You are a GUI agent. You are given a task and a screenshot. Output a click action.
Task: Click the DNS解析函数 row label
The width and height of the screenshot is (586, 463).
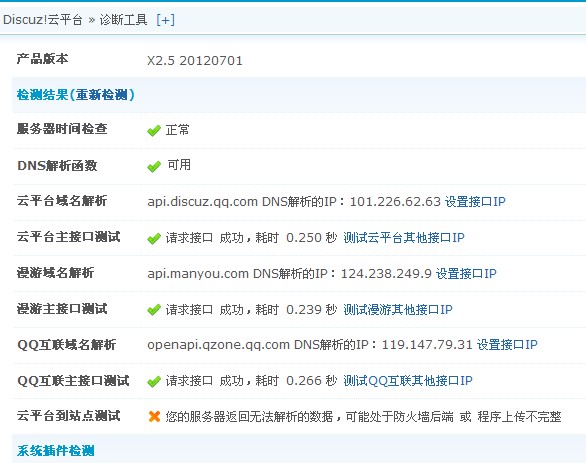tap(57, 165)
